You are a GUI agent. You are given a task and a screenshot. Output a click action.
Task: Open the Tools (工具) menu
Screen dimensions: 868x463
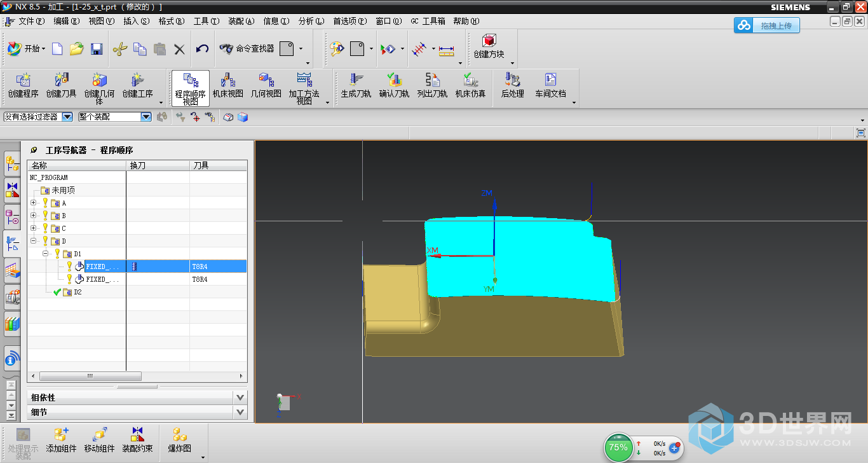pos(206,21)
